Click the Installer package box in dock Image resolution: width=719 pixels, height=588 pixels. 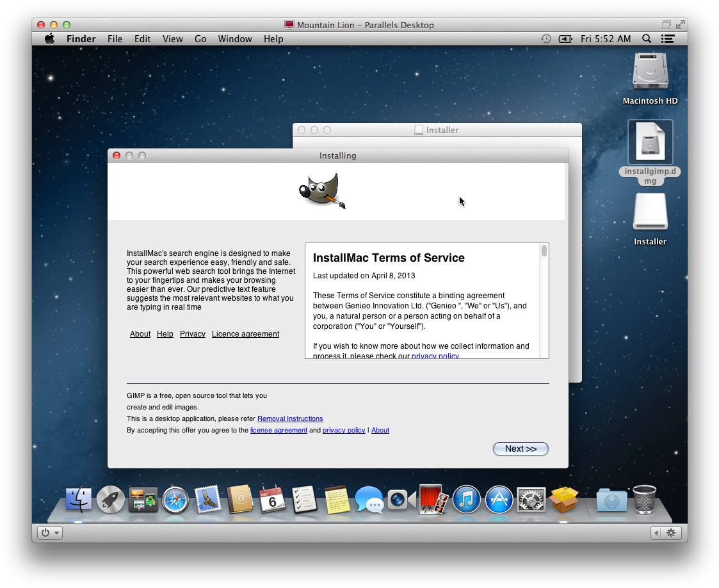(x=563, y=499)
